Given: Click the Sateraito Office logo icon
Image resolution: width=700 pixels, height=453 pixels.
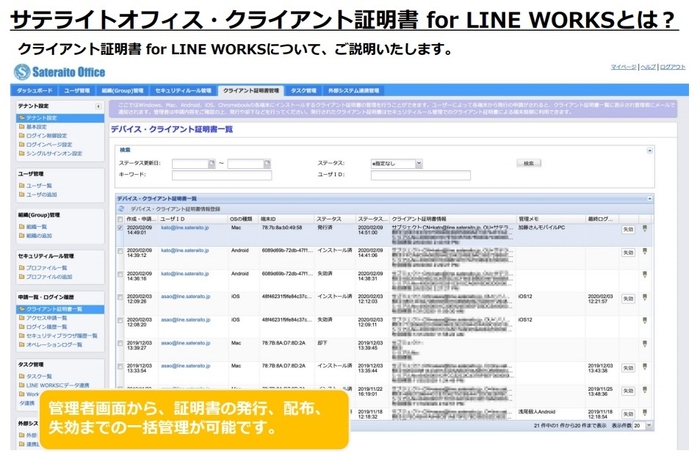Looking at the screenshot, I should [x=23, y=72].
